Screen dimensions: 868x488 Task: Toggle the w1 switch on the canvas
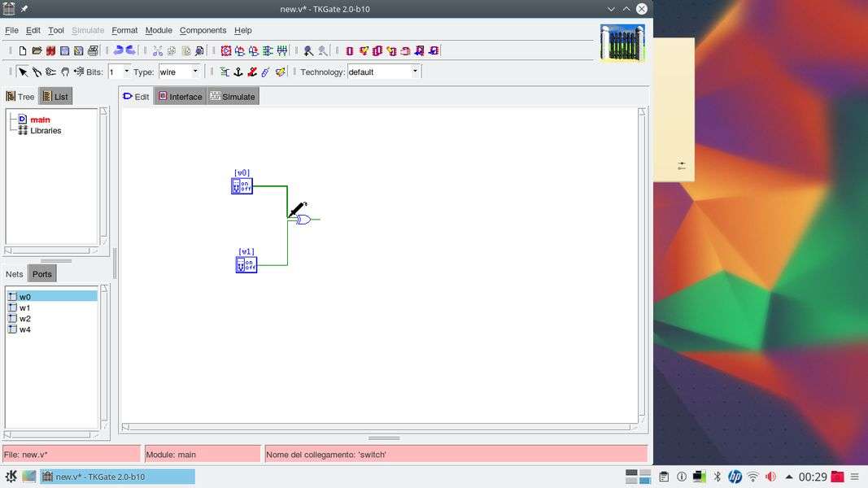click(x=246, y=265)
